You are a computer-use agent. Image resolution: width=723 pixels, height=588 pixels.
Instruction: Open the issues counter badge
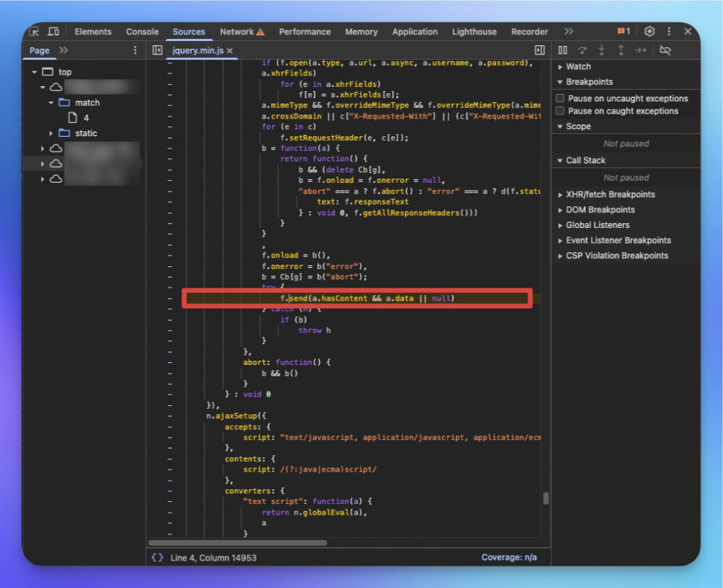[623, 31]
